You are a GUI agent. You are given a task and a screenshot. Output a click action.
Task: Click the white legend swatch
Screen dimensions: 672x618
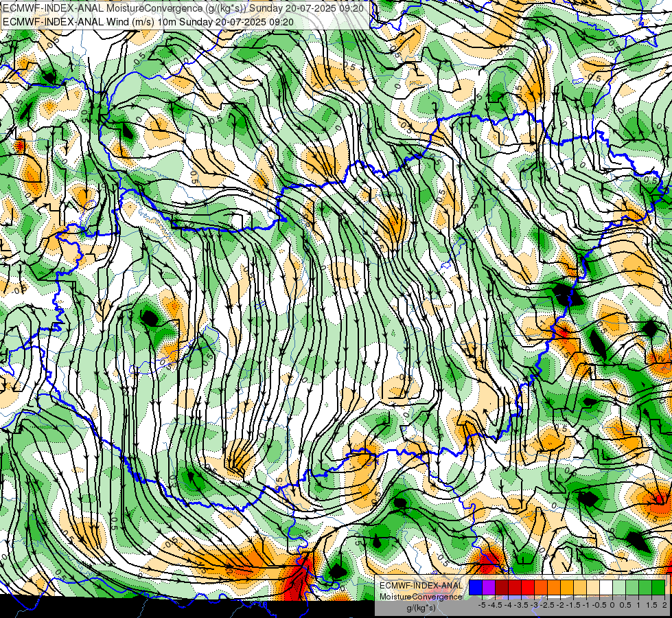[606, 587]
